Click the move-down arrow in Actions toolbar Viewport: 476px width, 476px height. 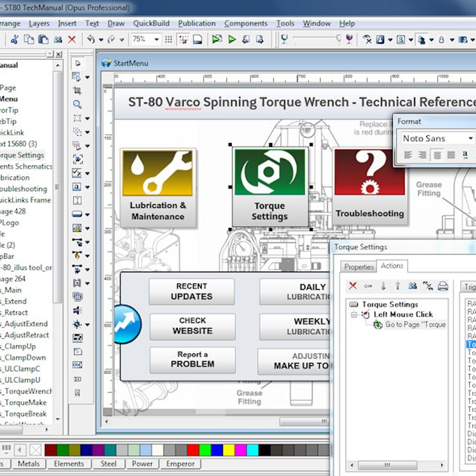point(383,286)
